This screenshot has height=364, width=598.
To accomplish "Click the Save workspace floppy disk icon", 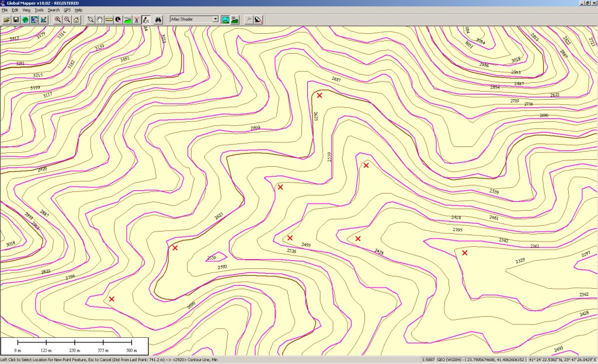I will (x=16, y=19).
